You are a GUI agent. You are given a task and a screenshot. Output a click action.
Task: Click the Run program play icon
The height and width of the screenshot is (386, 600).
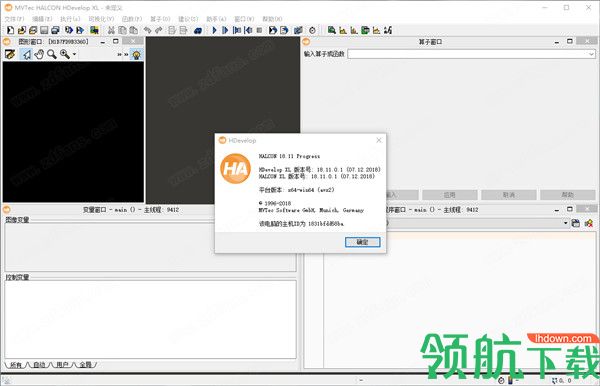(214, 30)
